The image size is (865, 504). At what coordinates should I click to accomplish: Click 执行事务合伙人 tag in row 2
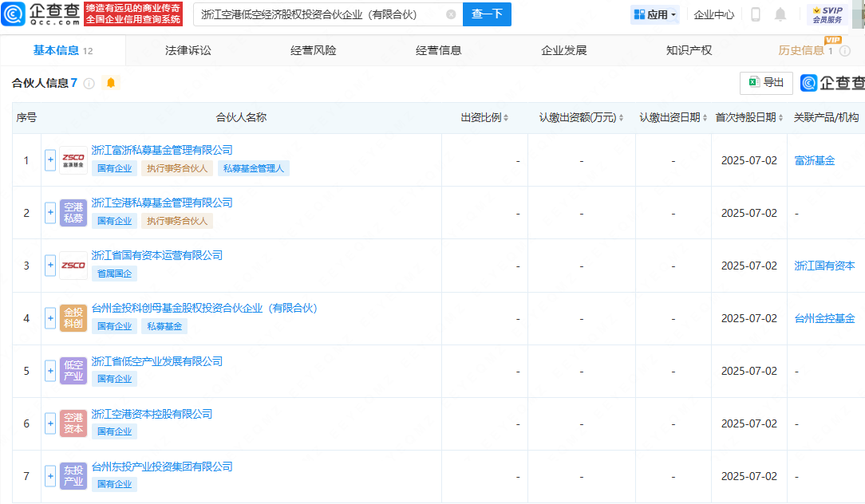pyautogui.click(x=177, y=221)
